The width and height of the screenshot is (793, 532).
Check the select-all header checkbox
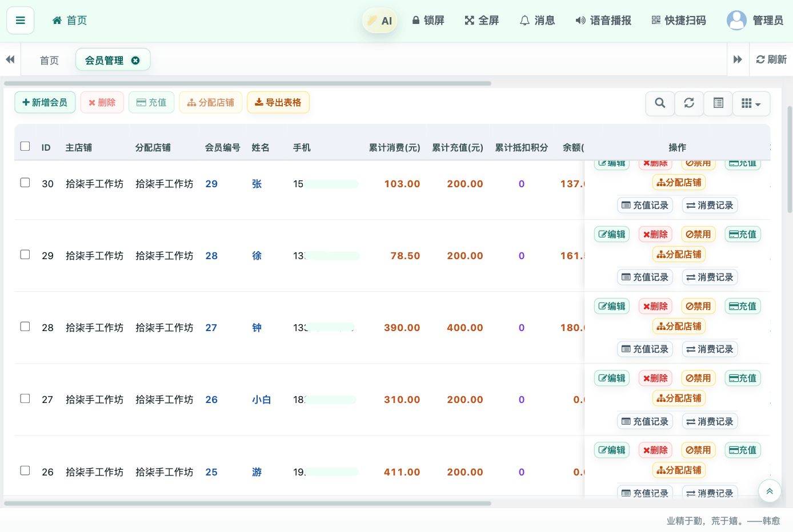25,146
